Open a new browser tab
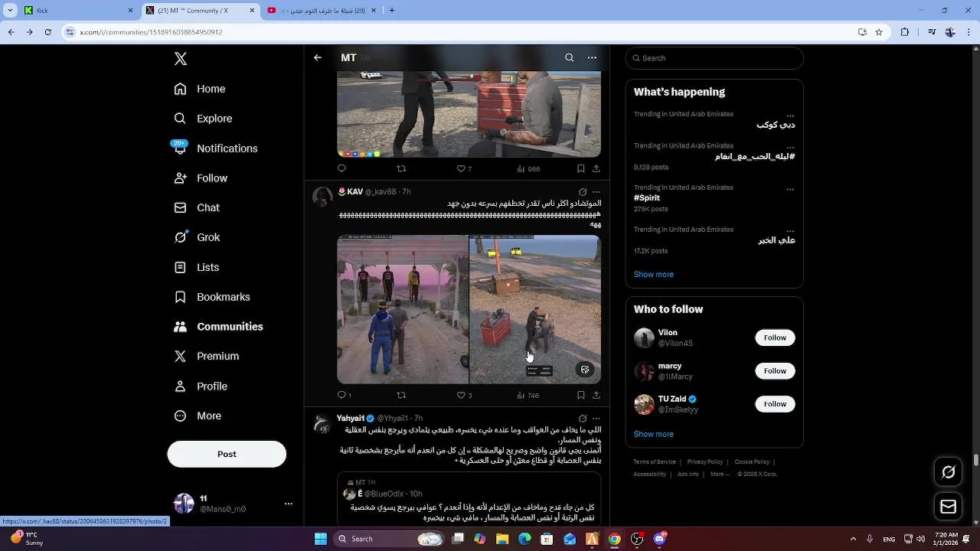The height and width of the screenshot is (551, 980). click(392, 11)
